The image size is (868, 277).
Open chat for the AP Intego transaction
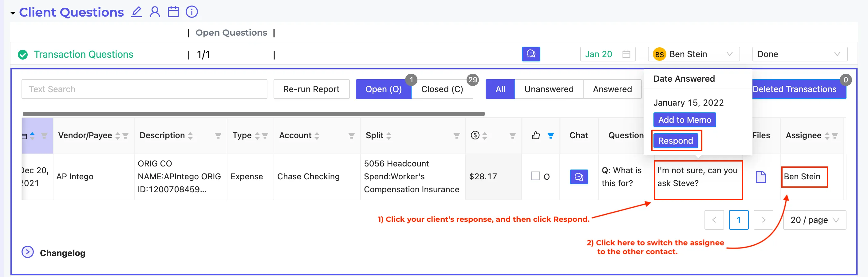coord(578,177)
